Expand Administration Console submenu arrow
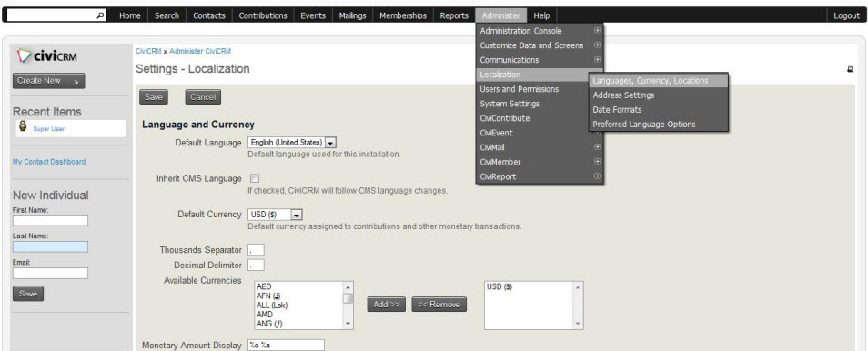Viewport: 868px width, 351px height. coord(597,31)
